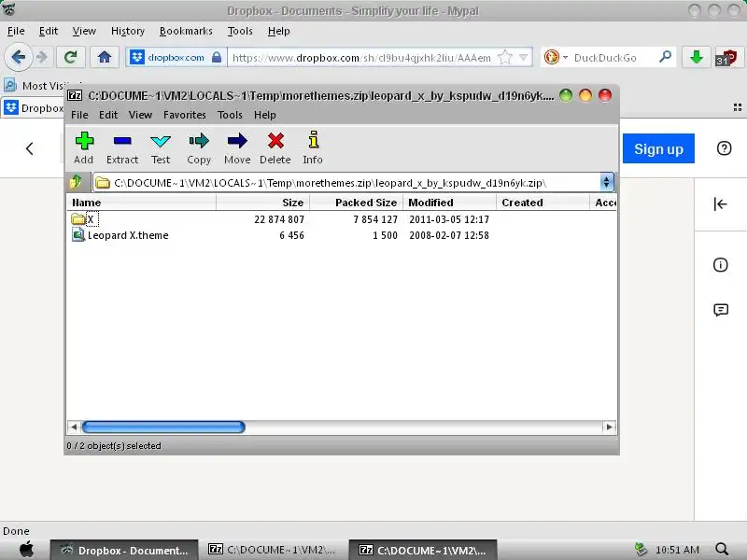The height and width of the screenshot is (560, 747).
Task: Open the 7-Zip View menu
Action: pos(140,115)
